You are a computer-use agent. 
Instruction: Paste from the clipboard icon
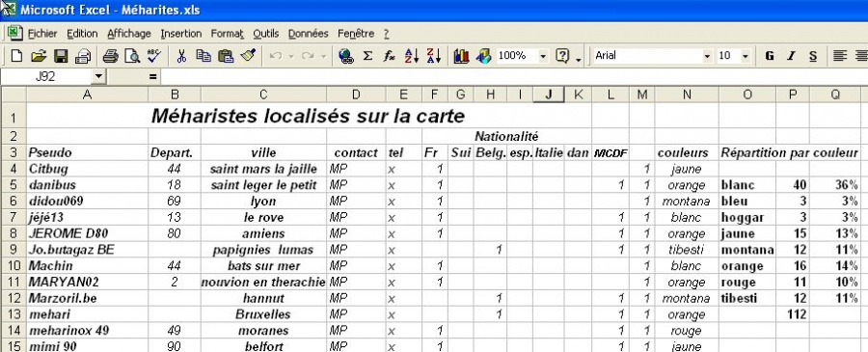[x=226, y=56]
